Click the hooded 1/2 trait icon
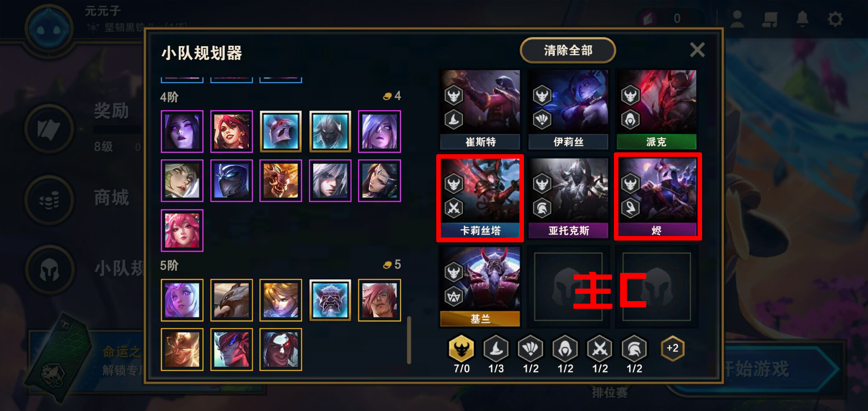 [565, 349]
